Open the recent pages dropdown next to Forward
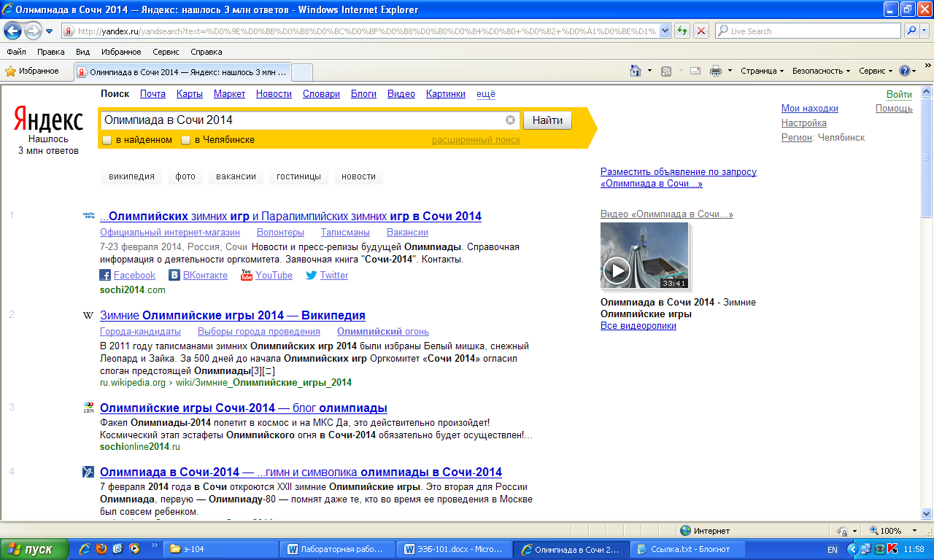934x560 pixels. click(49, 31)
